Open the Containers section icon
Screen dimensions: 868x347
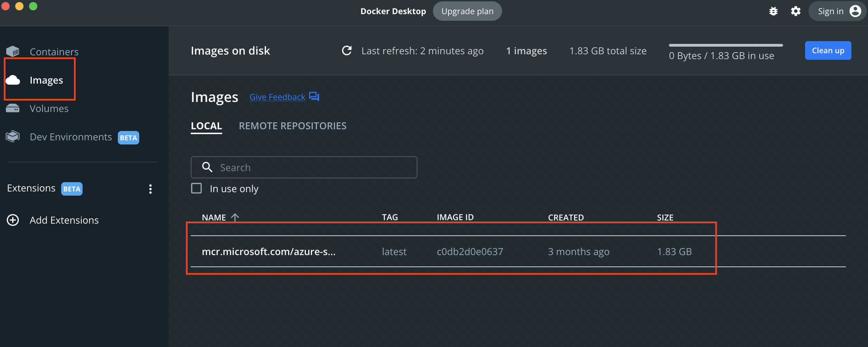point(13,51)
